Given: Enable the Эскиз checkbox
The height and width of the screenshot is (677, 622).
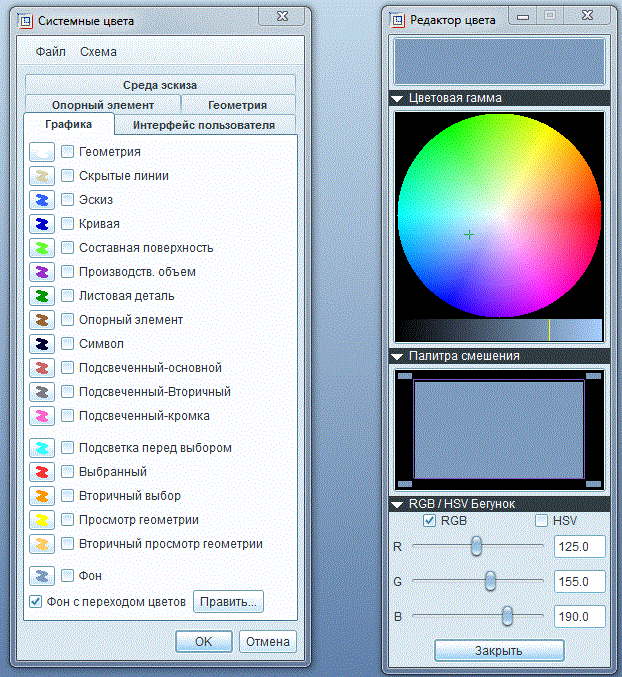Looking at the screenshot, I should coord(68,200).
